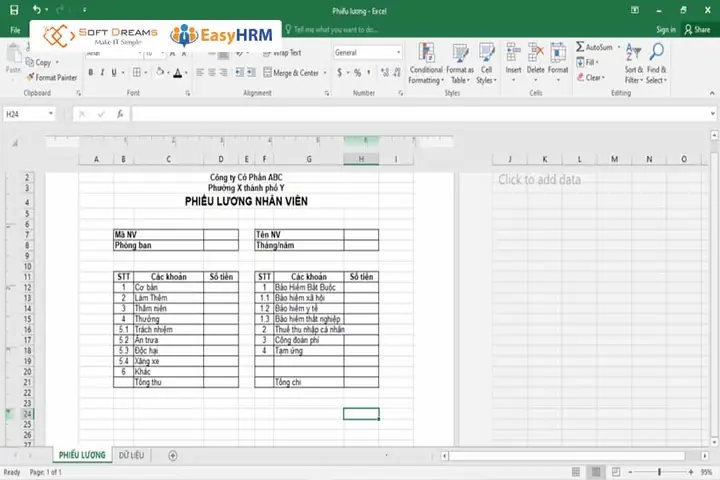Viewport: 720px width, 480px height.
Task: Switch to Page Layout view icon
Action: tap(596, 472)
